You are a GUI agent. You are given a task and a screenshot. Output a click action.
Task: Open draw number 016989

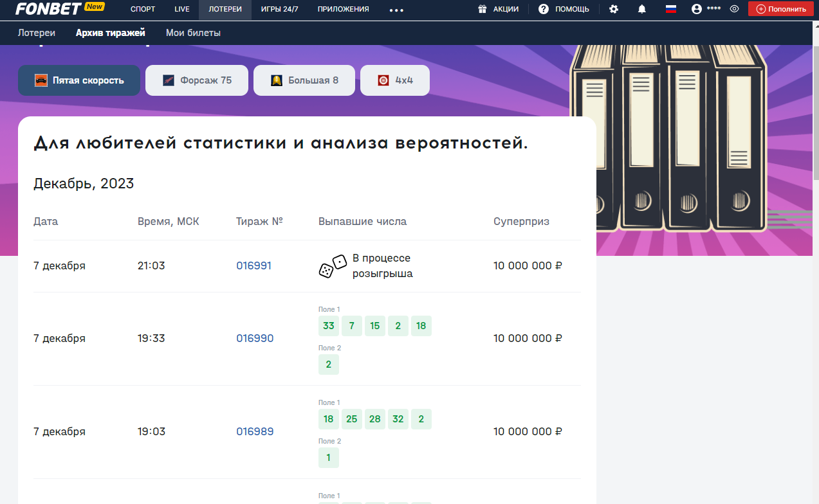pyautogui.click(x=255, y=431)
